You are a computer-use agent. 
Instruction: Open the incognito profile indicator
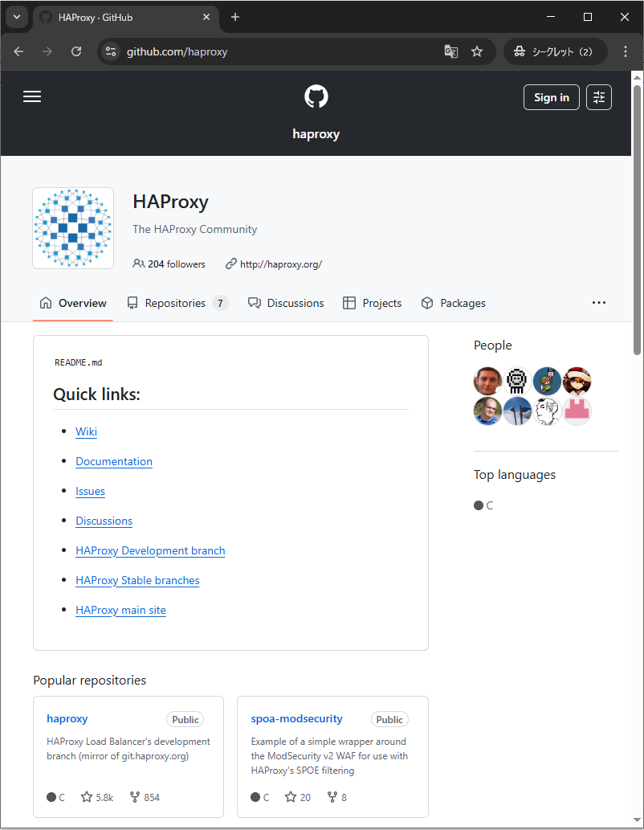[555, 51]
